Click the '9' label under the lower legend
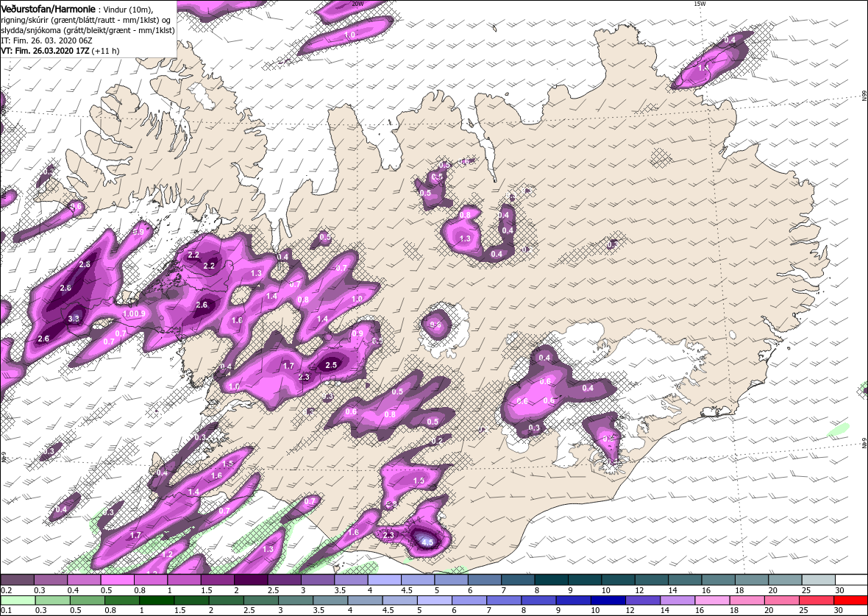The height and width of the screenshot is (616, 868). tap(558, 610)
